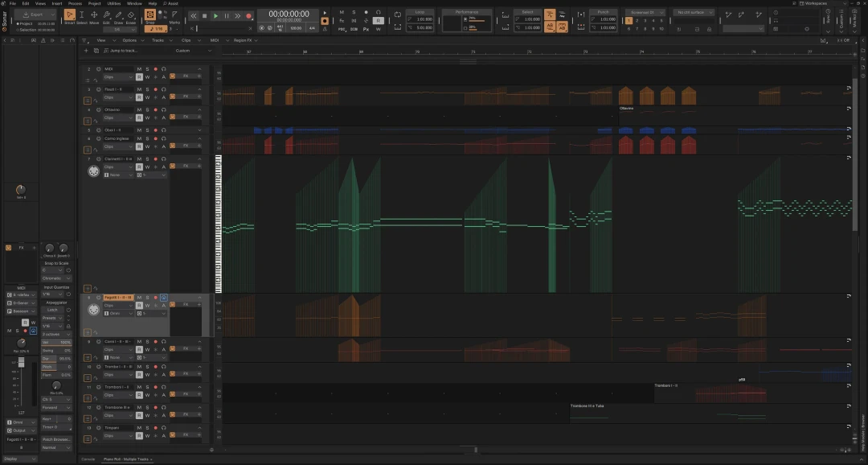Open the Screenset 01 dropdown
The image size is (868, 465).
point(645,12)
